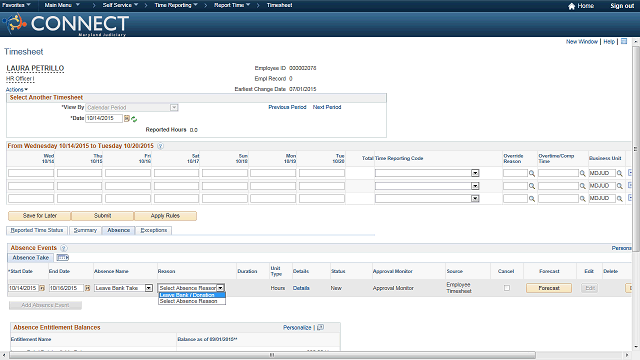Click the Home icon in top bar
640x360 pixels.
[x=571, y=6]
